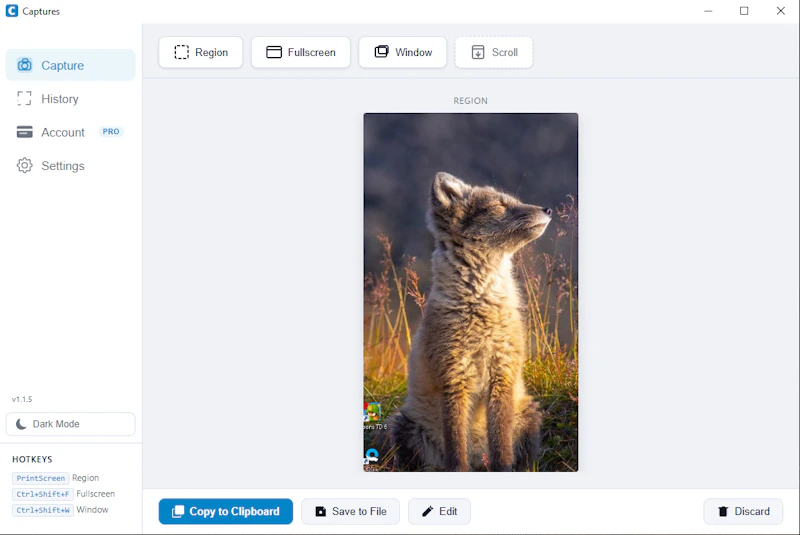Click the PrintScreen hotkey label
This screenshot has height=535, width=800.
pyautogui.click(x=40, y=478)
